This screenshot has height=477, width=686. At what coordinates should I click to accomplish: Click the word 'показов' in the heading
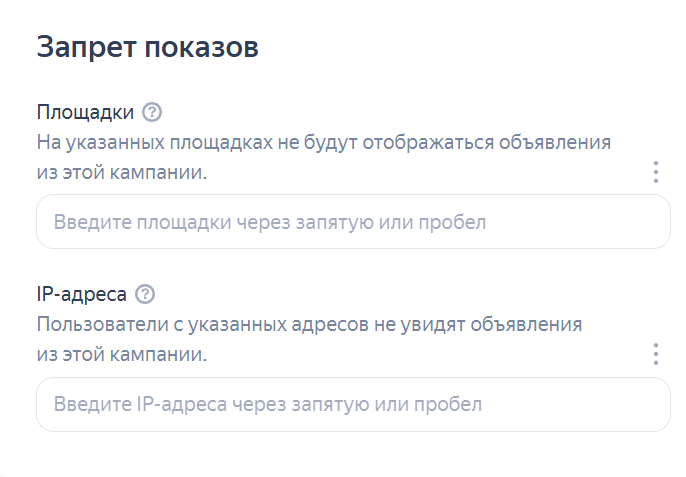coord(202,47)
